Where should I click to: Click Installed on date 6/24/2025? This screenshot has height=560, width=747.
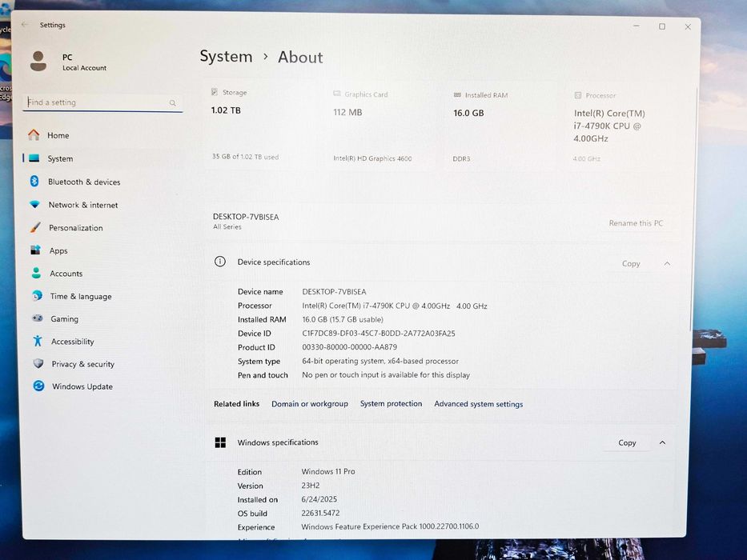point(319,499)
